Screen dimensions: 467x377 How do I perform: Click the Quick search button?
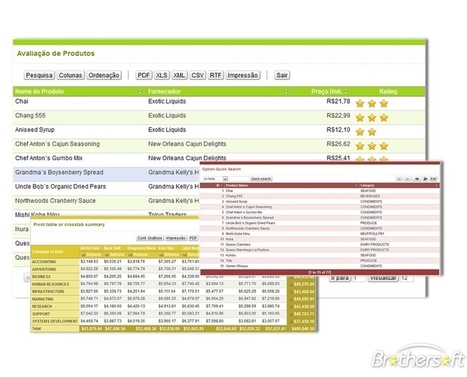click(x=261, y=179)
